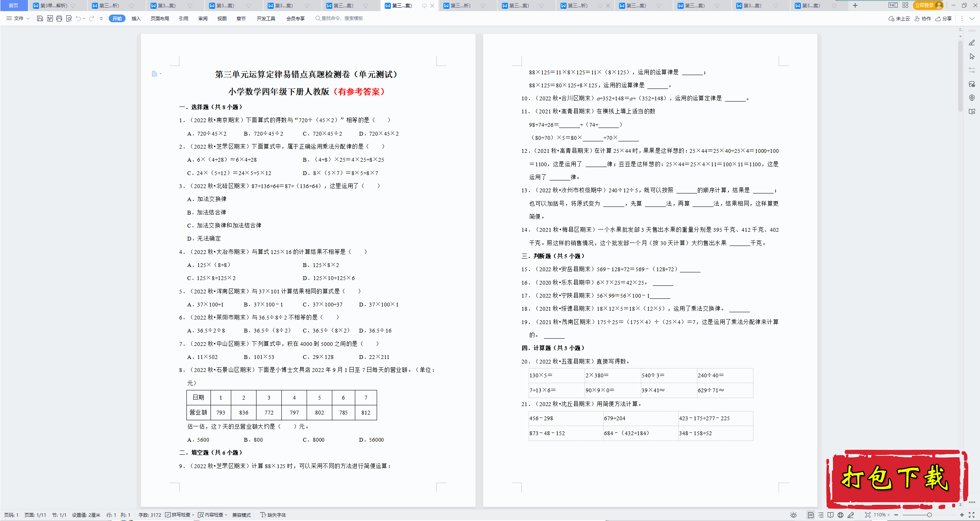Close the active document tab

[x=432, y=5]
